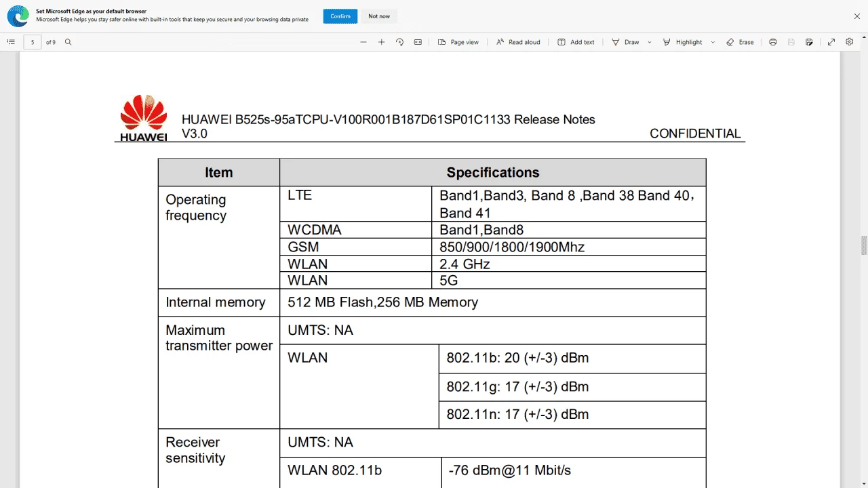Expand Highlight color options dropdown
Image resolution: width=868 pixels, height=488 pixels.
tap(713, 42)
